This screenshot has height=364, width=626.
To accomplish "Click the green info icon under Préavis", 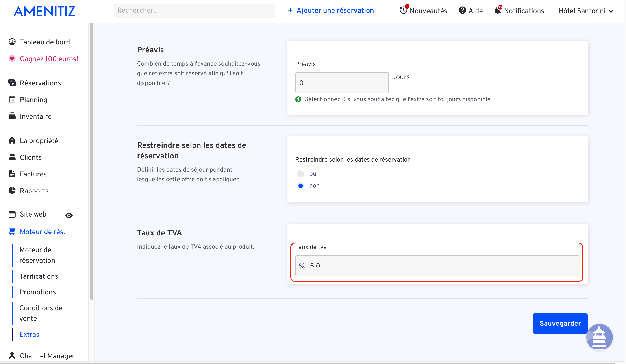I will click(x=298, y=99).
